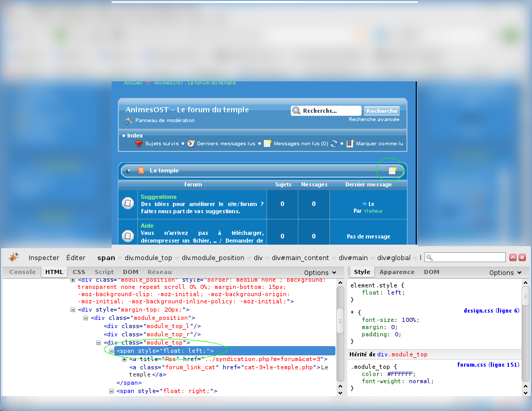
Task: Click the moderation panel tools icon
Action: click(x=129, y=121)
